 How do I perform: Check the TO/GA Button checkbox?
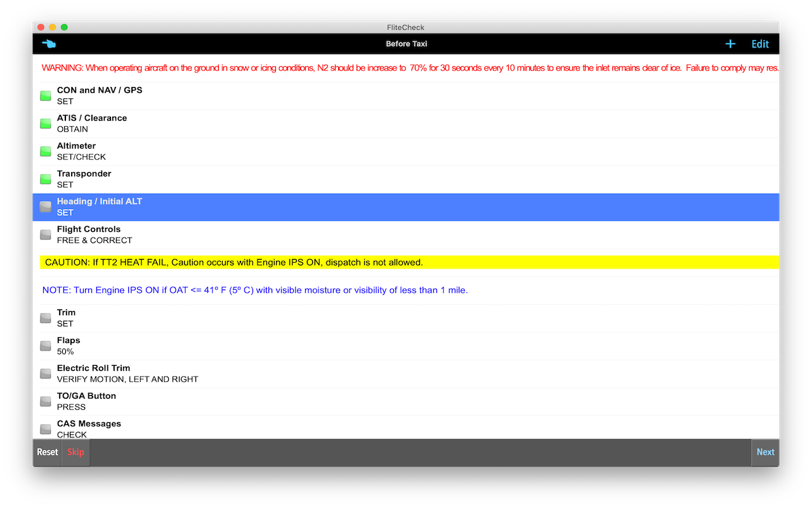point(46,401)
